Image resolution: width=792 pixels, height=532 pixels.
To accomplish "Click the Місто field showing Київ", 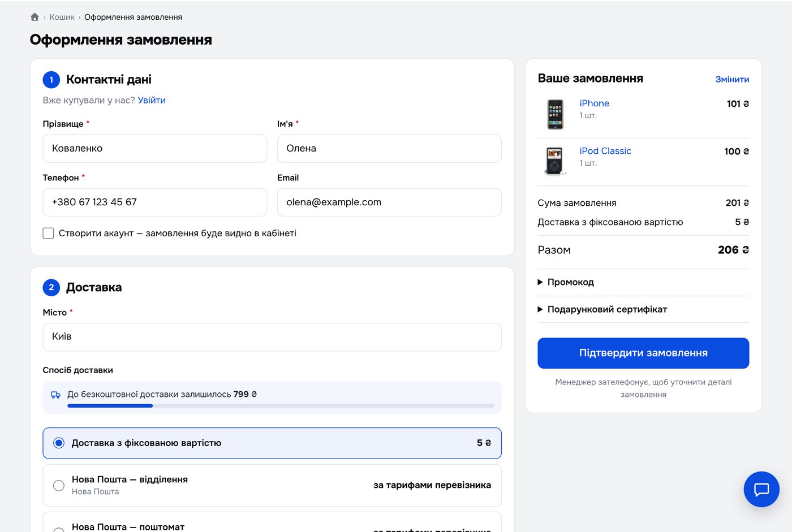I will click(272, 337).
